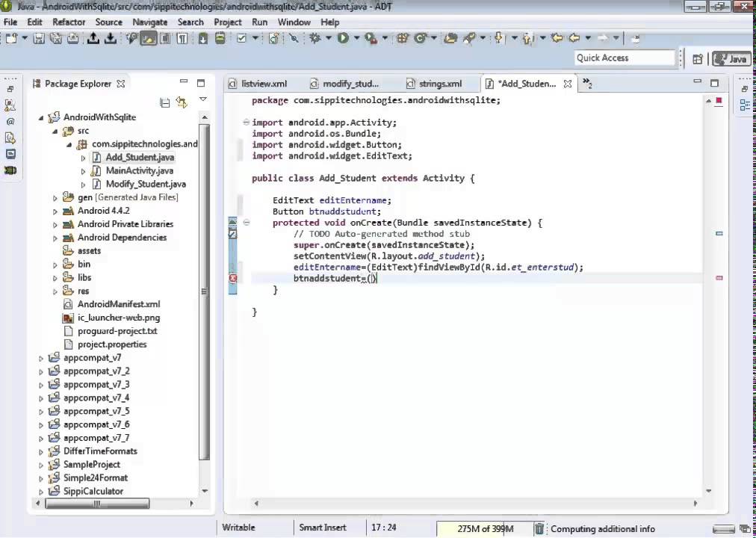Maximize the Package Explorer panel
The image size is (756, 538).
coord(201,83)
